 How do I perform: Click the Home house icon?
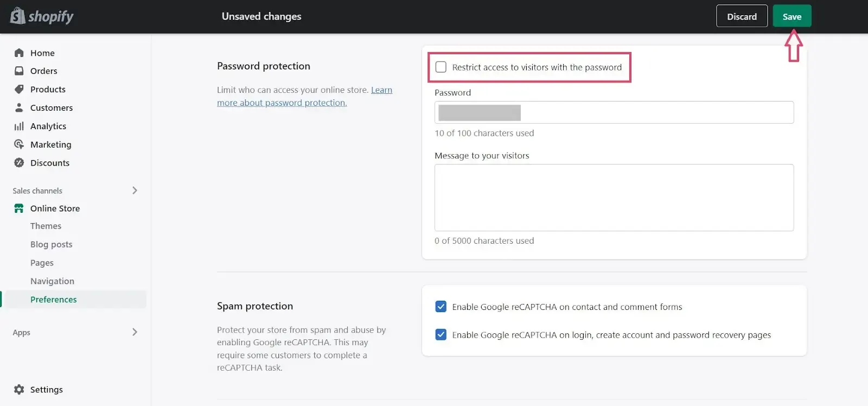click(19, 53)
